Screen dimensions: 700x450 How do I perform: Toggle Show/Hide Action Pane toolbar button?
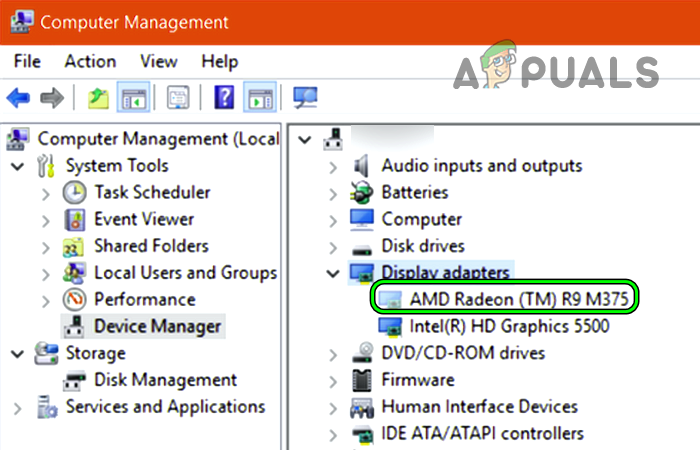tap(260, 97)
